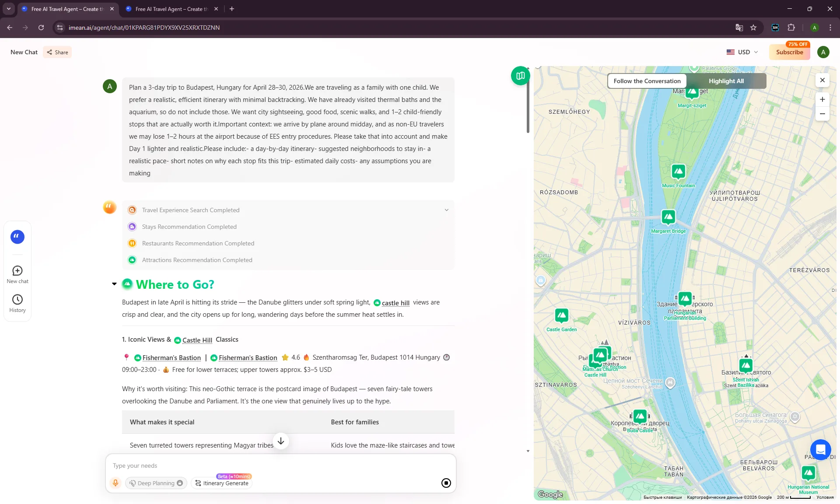Zoom in on the map
Screen dimensions: 840x504
click(822, 99)
